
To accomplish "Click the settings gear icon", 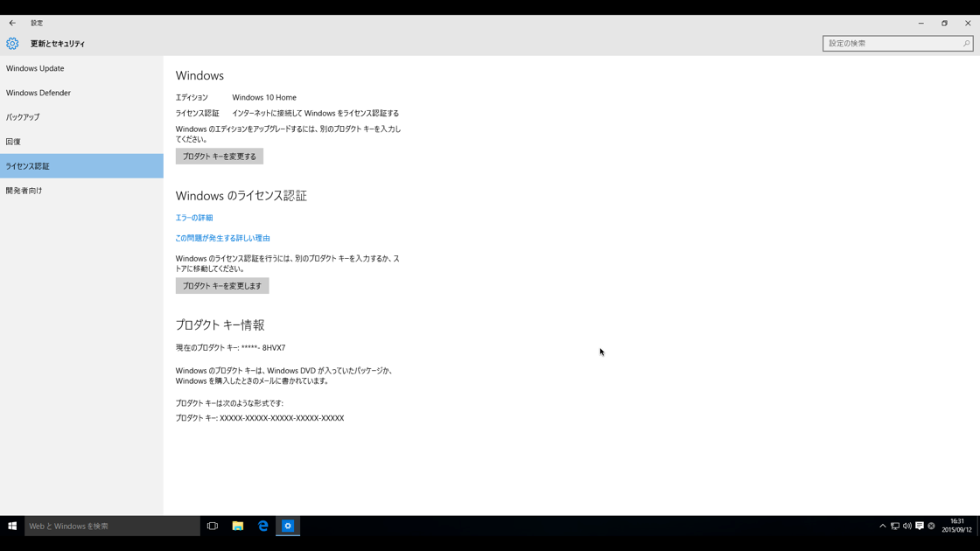I will [12, 44].
